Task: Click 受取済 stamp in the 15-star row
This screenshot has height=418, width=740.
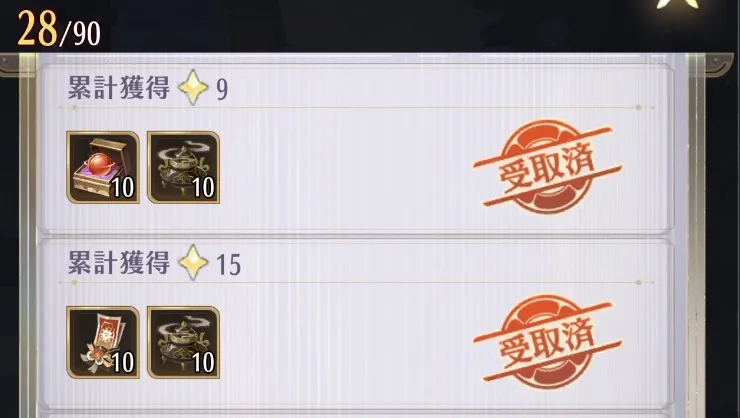Action: coord(547,342)
